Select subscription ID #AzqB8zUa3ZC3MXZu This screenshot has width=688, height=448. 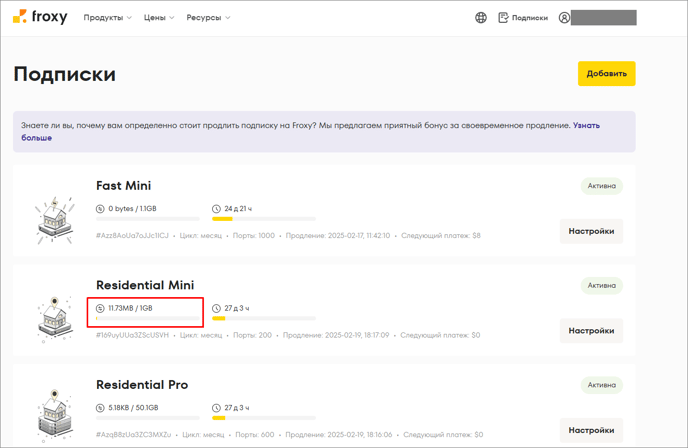click(133, 435)
